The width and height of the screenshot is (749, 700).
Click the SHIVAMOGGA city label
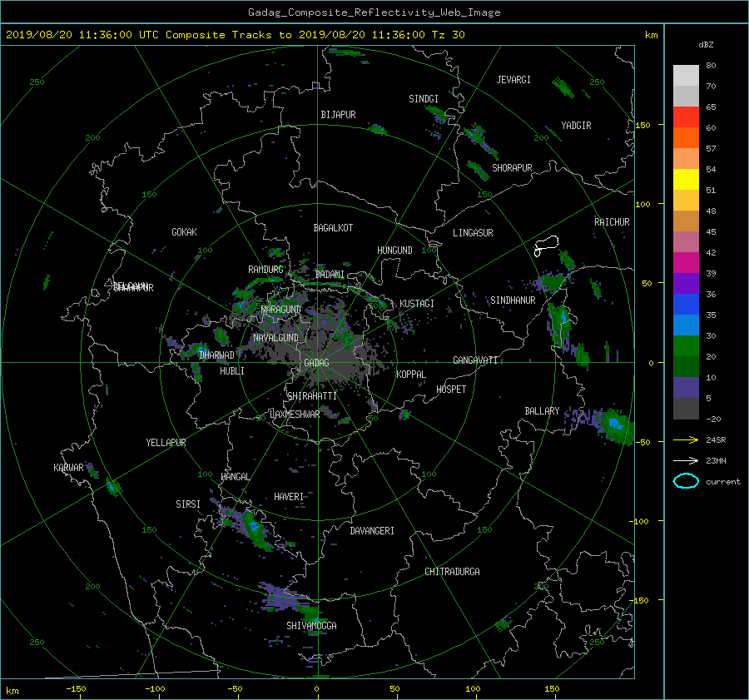311,625
